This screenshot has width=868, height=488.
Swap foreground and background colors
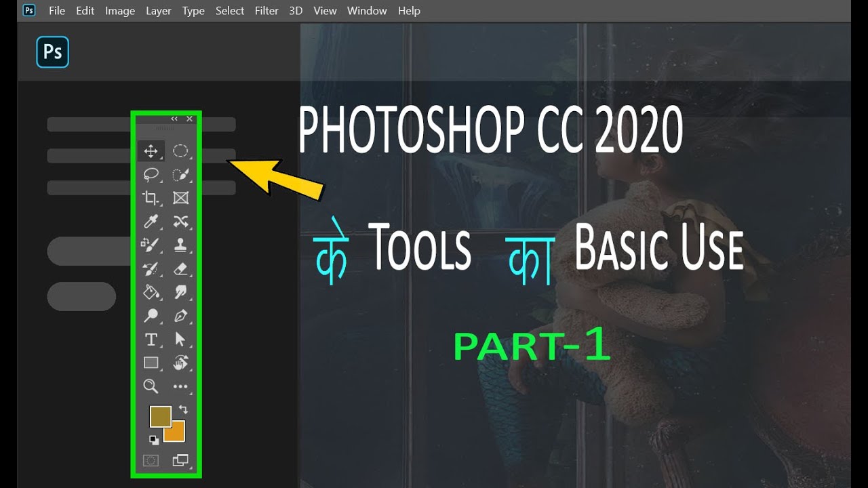click(183, 410)
